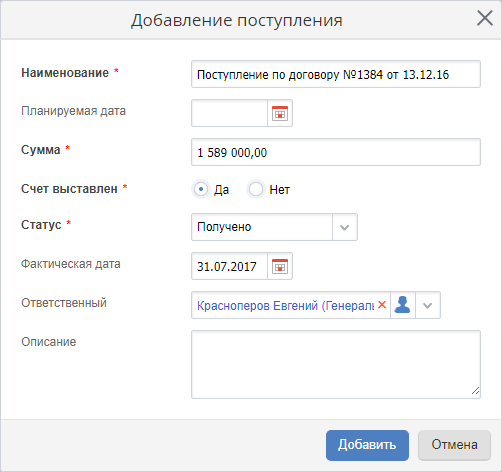Focus the Наименование text field
The height and width of the screenshot is (472, 502).
pyautogui.click(x=336, y=74)
